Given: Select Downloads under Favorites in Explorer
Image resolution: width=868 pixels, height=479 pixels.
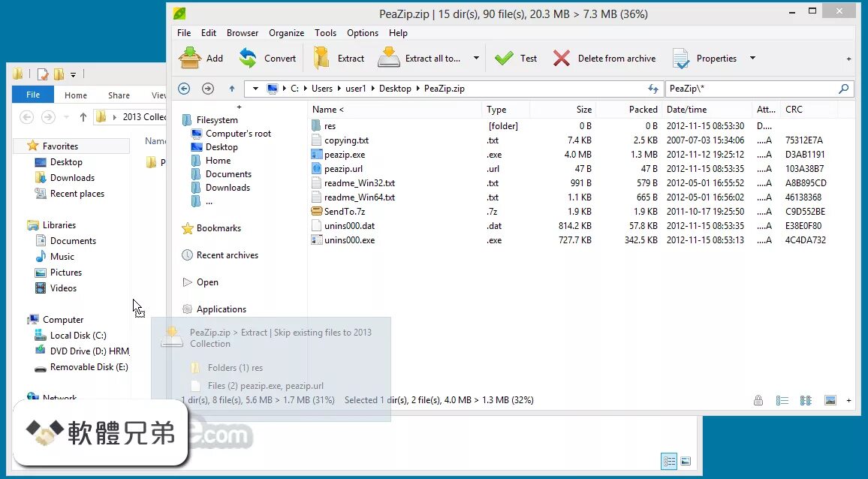Looking at the screenshot, I should pos(72,178).
